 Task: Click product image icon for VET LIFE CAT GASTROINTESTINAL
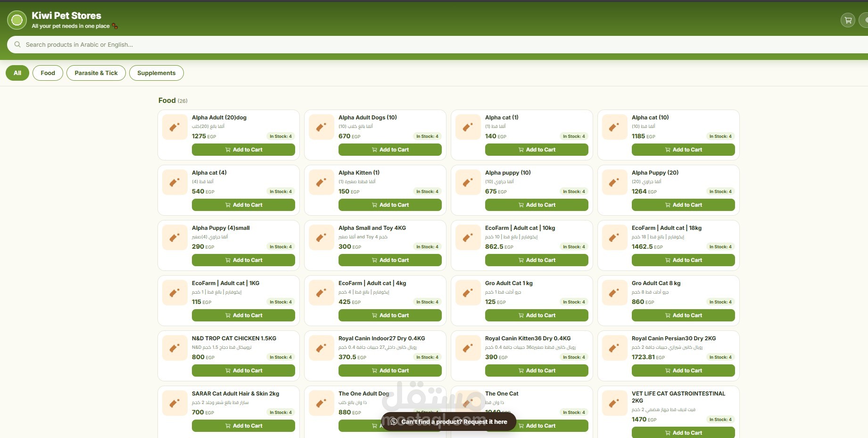614,403
